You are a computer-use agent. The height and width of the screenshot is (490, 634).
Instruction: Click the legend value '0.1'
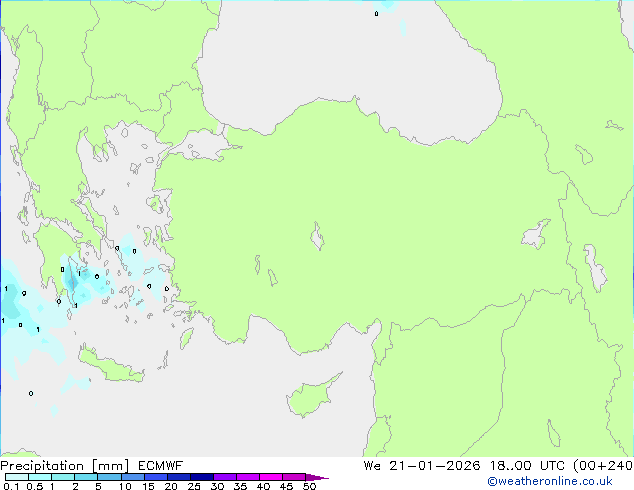(x=11, y=486)
